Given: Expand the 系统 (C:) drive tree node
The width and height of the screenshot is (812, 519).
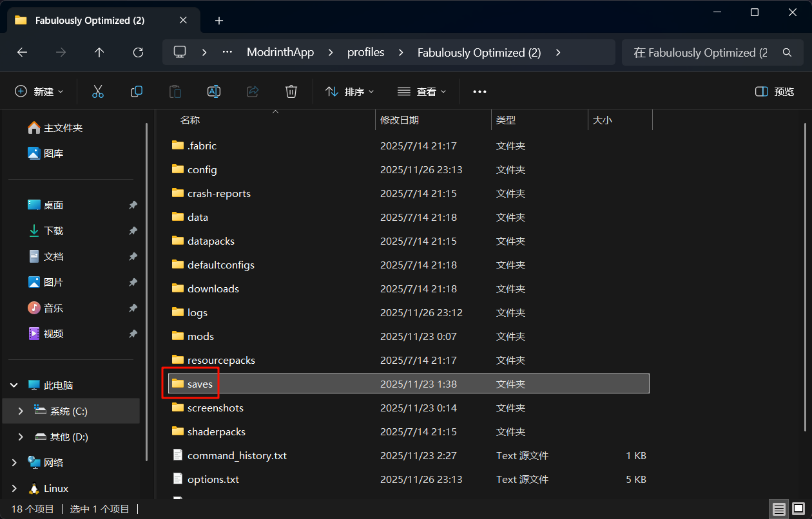Looking at the screenshot, I should tap(21, 411).
